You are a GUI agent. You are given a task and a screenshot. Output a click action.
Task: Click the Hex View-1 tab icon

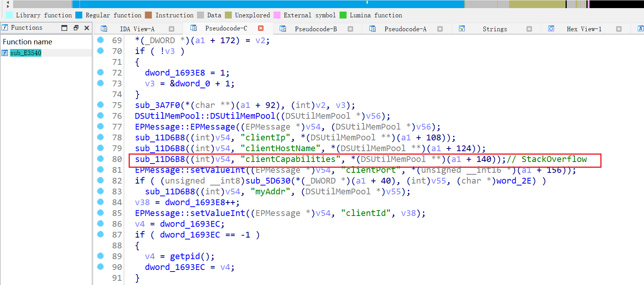click(551, 29)
